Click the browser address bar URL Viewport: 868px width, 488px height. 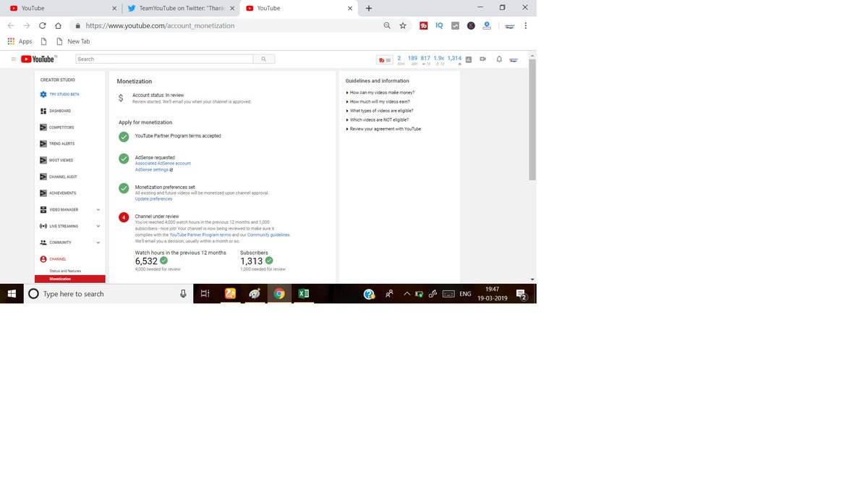(160, 25)
